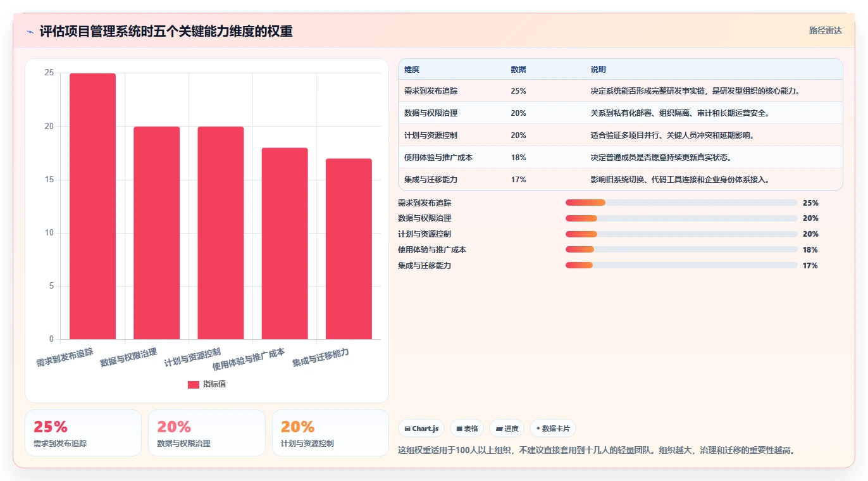Screen dimensions: 868x481
Task: Click the description starting with 关系到私有化部署
Action: [x=680, y=113]
